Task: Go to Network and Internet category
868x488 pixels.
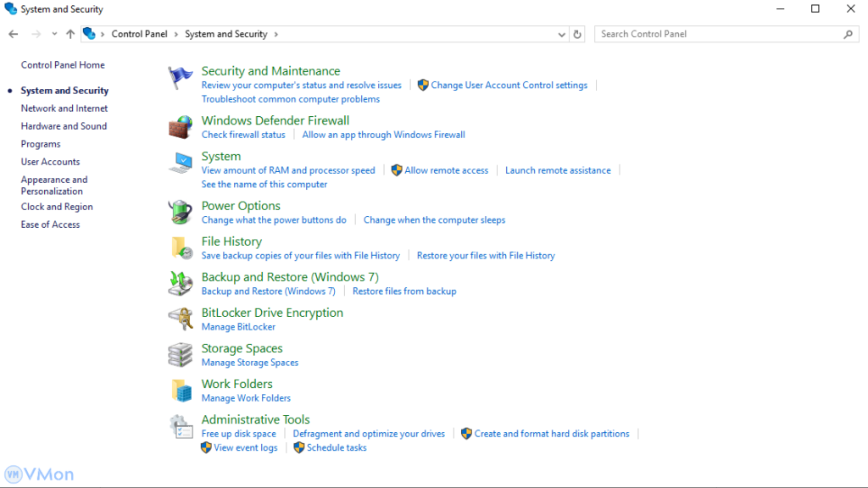Action: click(x=64, y=108)
